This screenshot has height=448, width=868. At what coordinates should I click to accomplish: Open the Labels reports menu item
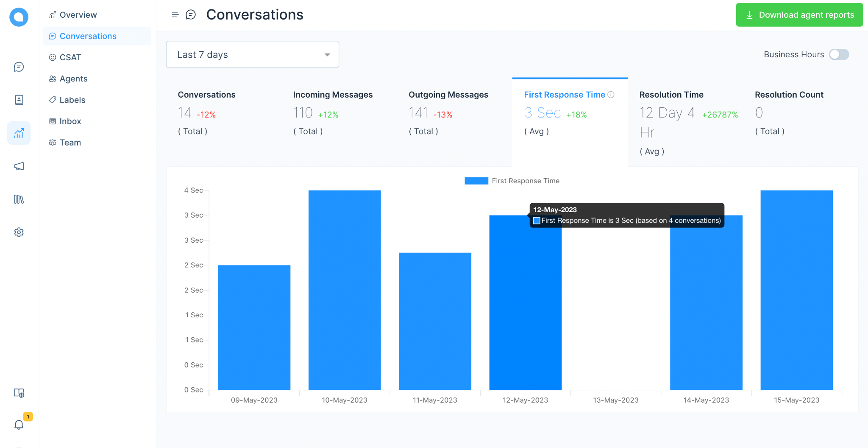tap(97, 100)
